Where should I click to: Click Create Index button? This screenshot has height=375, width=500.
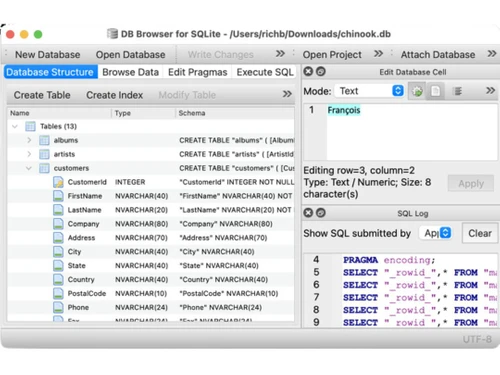point(114,95)
